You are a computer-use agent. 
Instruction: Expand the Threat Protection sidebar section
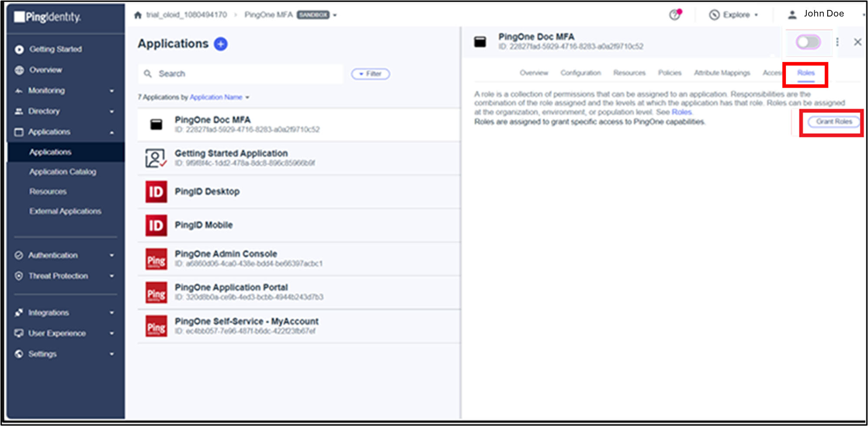pos(112,276)
